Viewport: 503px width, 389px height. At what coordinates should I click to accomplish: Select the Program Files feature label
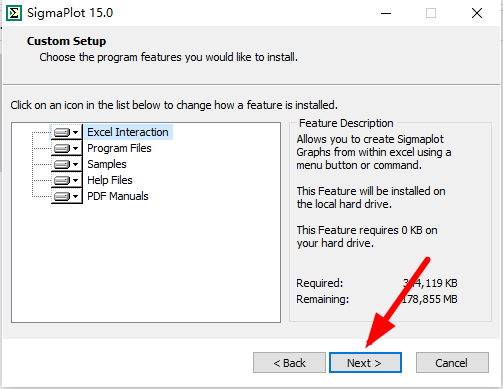[x=119, y=148]
